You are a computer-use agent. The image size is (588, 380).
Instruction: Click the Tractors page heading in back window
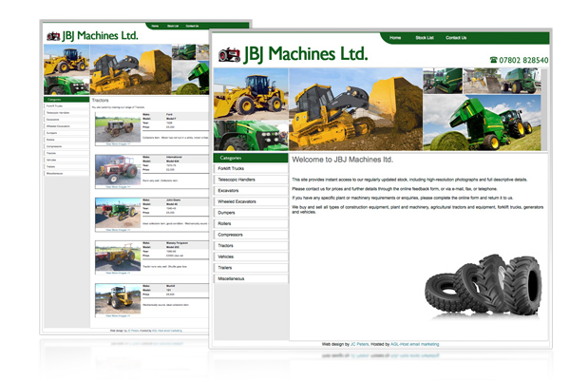[100, 100]
